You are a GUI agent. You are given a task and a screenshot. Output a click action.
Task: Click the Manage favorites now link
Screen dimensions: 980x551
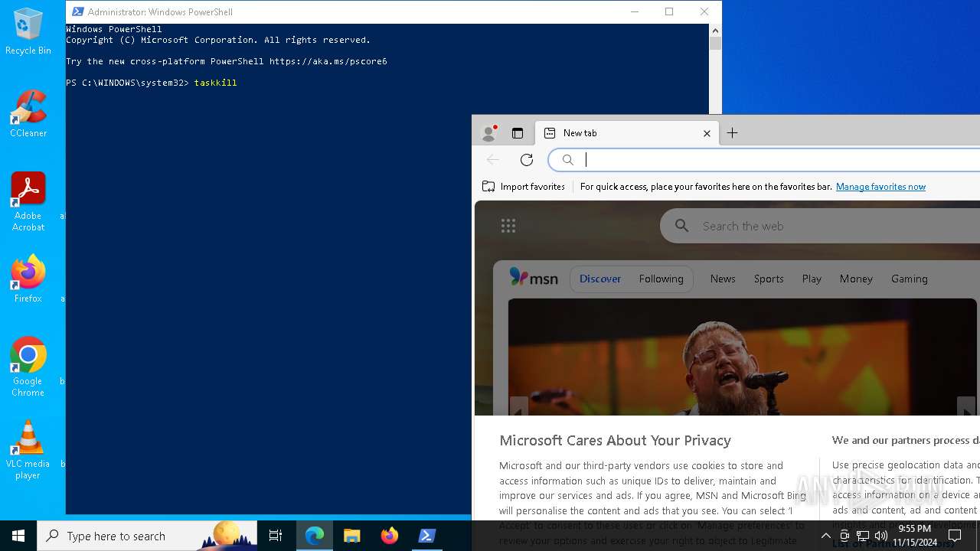coord(880,186)
